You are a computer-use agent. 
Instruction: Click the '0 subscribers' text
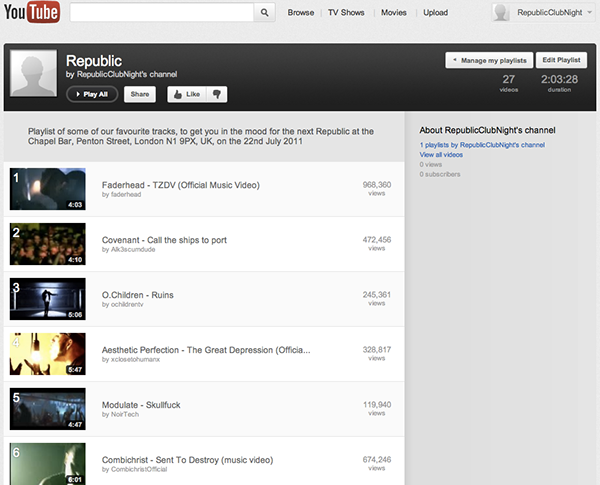click(440, 174)
